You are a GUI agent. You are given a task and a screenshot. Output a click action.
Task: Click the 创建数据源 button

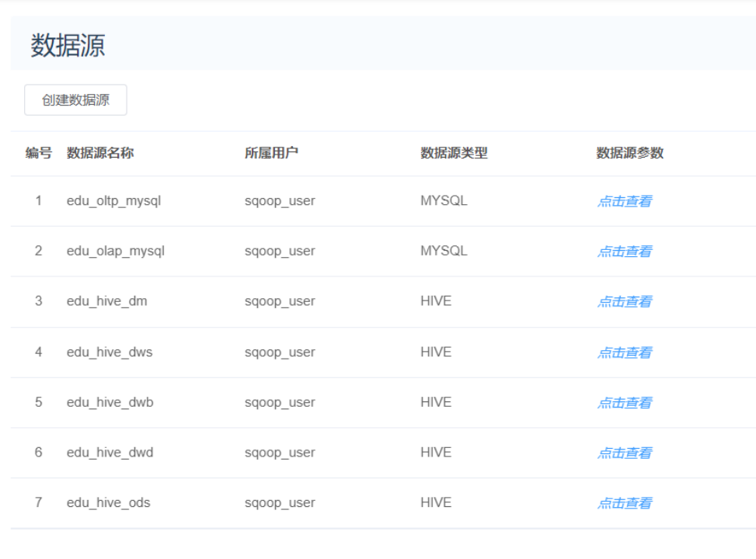[x=75, y=100]
